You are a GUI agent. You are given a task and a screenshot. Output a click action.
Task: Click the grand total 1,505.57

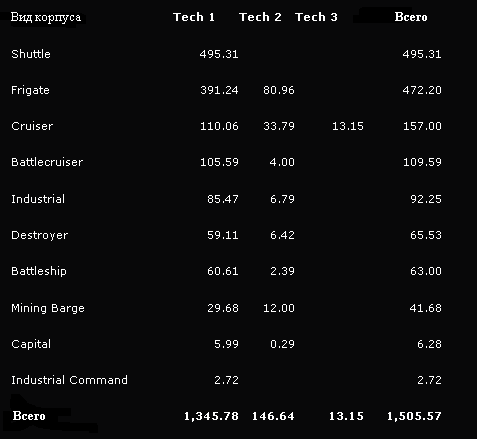click(x=414, y=416)
